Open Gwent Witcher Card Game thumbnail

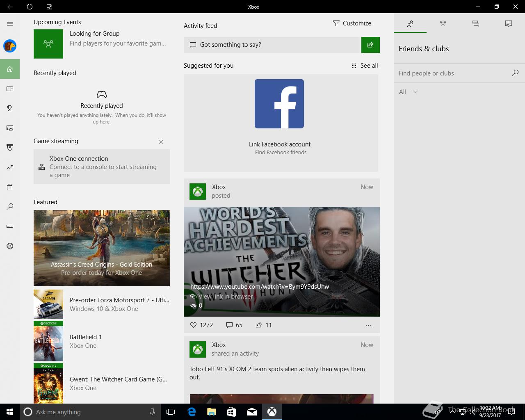tap(48, 383)
